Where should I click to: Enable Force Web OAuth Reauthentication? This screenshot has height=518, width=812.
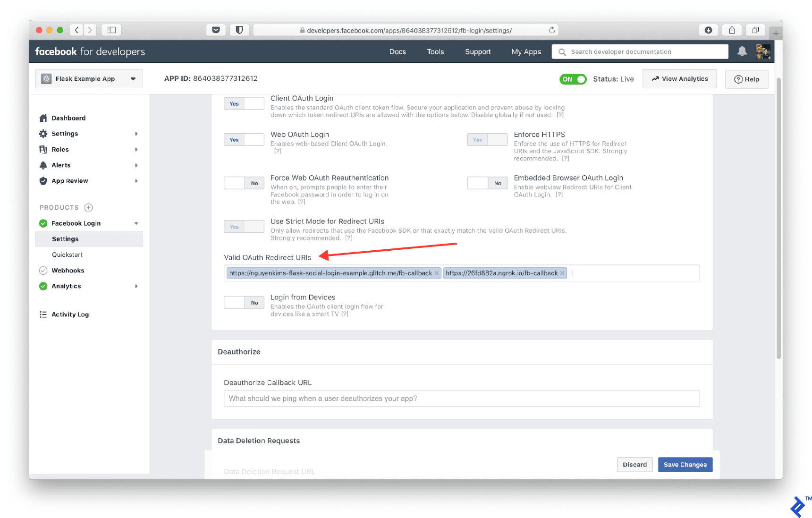click(x=244, y=183)
